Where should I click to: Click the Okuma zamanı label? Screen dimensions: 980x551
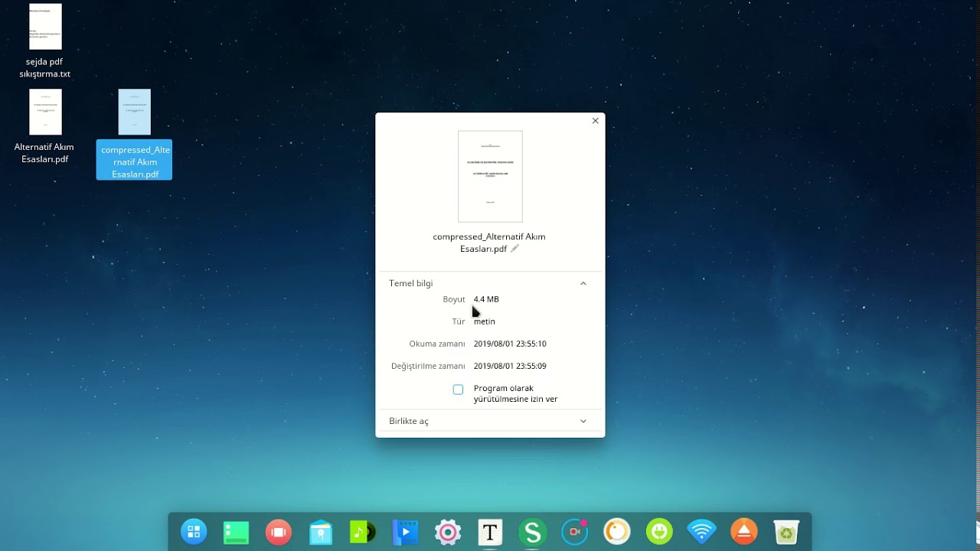pyautogui.click(x=437, y=344)
